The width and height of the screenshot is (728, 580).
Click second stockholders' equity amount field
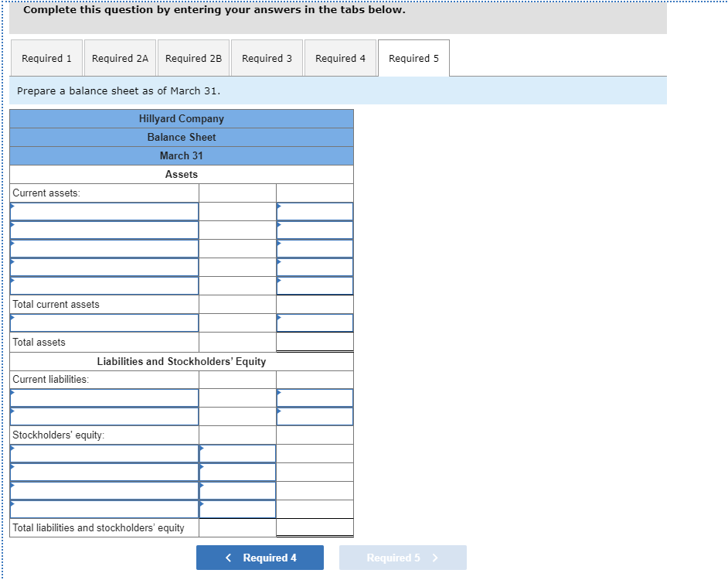(x=238, y=473)
